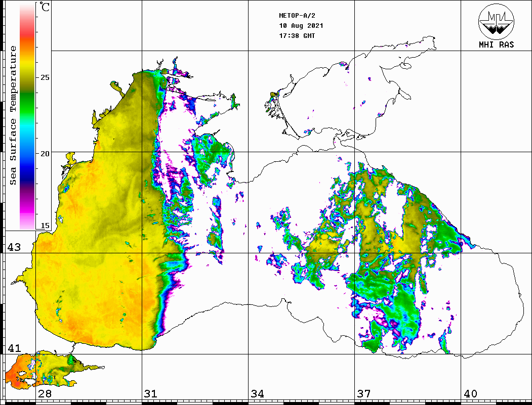
Task: Click the '°C' unit label
Action: point(45,7)
